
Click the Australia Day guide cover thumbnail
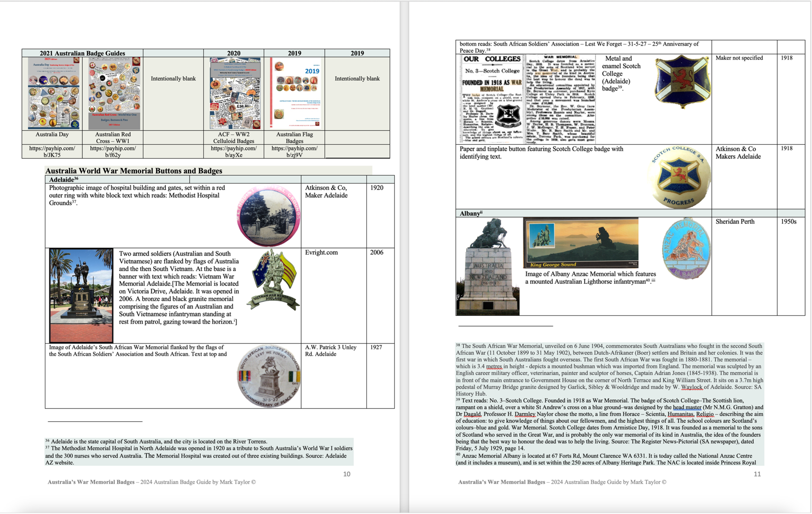coord(54,93)
